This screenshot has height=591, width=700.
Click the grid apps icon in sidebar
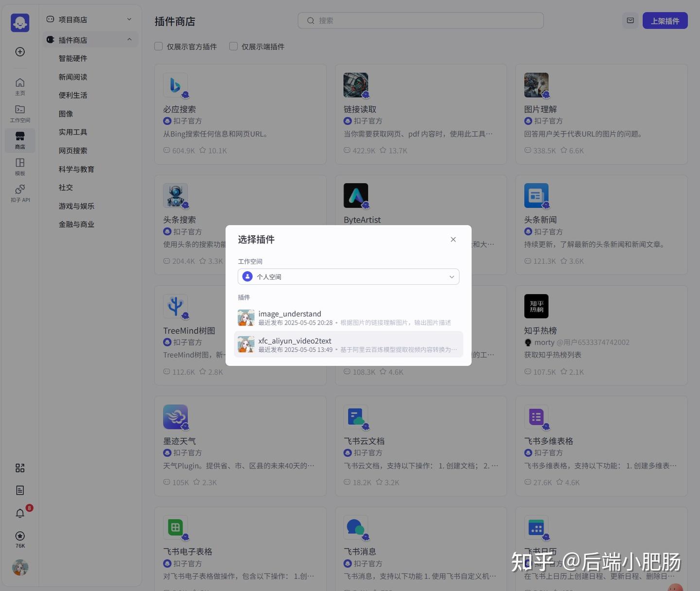20,468
